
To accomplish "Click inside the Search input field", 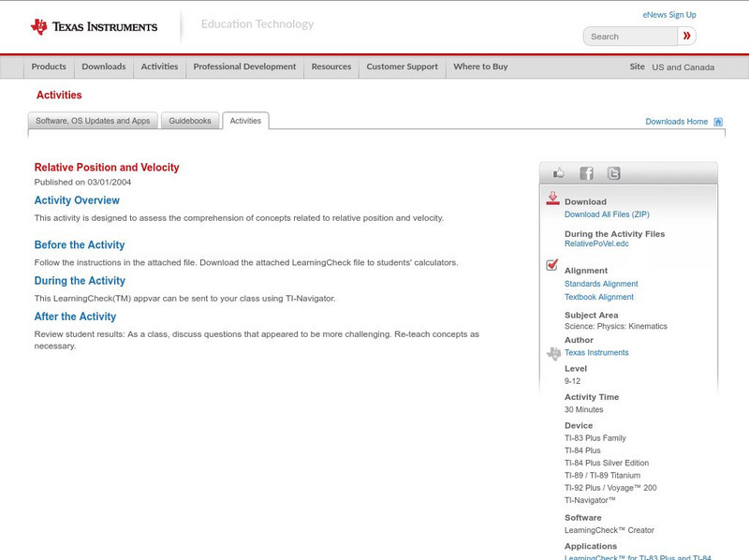I will point(627,36).
